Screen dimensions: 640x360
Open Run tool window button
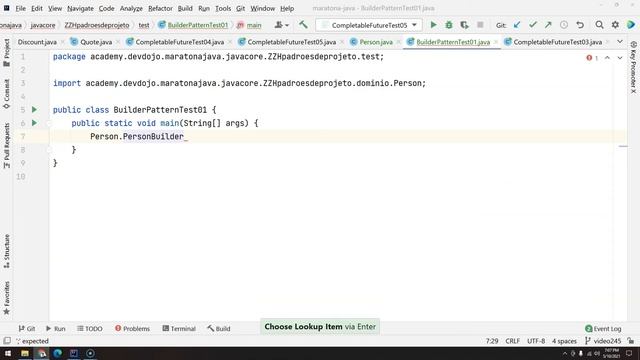coord(56,328)
